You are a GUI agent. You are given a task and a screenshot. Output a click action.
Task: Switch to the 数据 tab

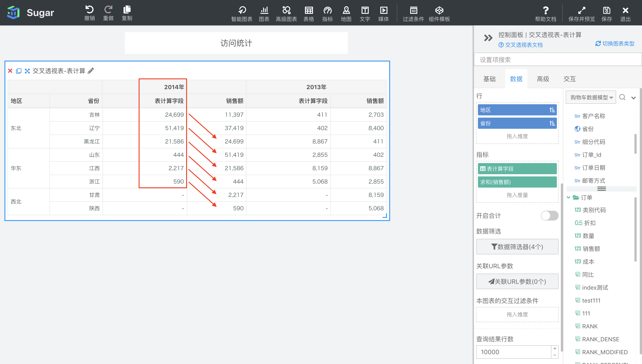pos(516,79)
